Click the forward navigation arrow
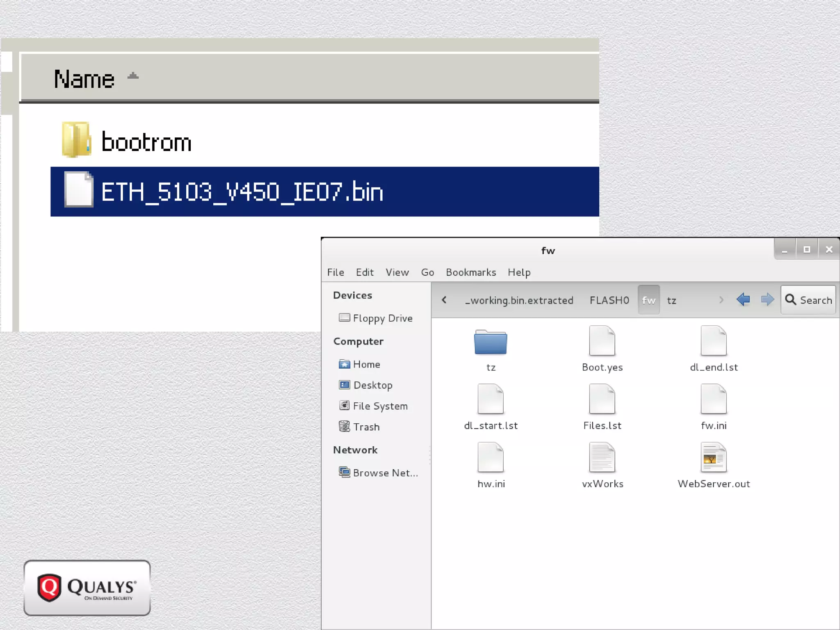This screenshot has height=630, width=840. pos(767,300)
